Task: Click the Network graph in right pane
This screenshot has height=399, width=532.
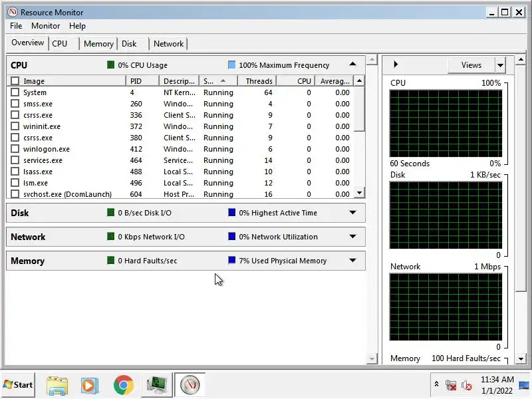Action: pos(446,307)
